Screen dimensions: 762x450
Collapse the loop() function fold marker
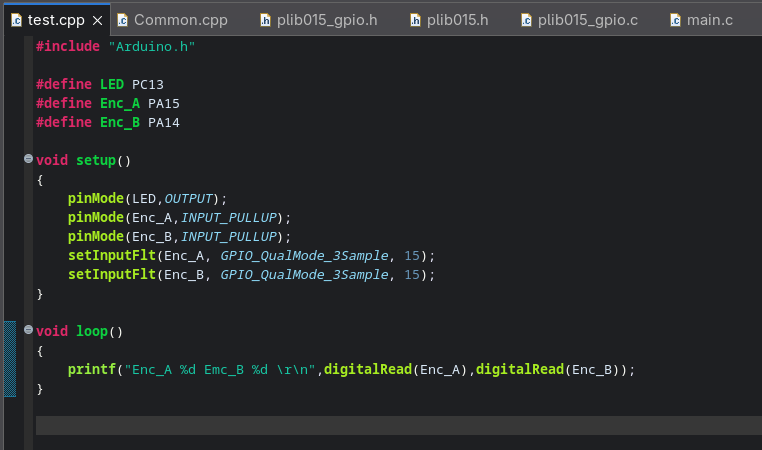click(28, 331)
